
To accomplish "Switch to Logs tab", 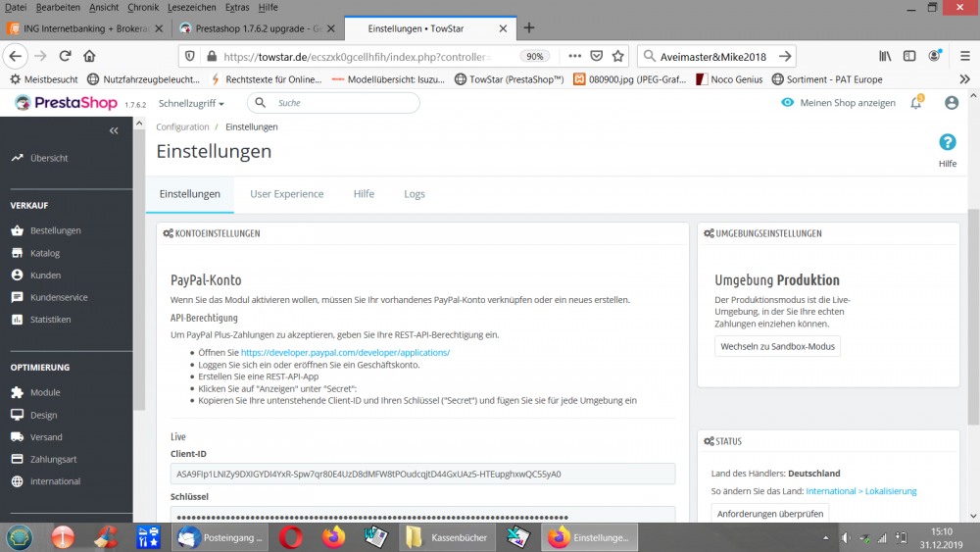I will click(415, 194).
